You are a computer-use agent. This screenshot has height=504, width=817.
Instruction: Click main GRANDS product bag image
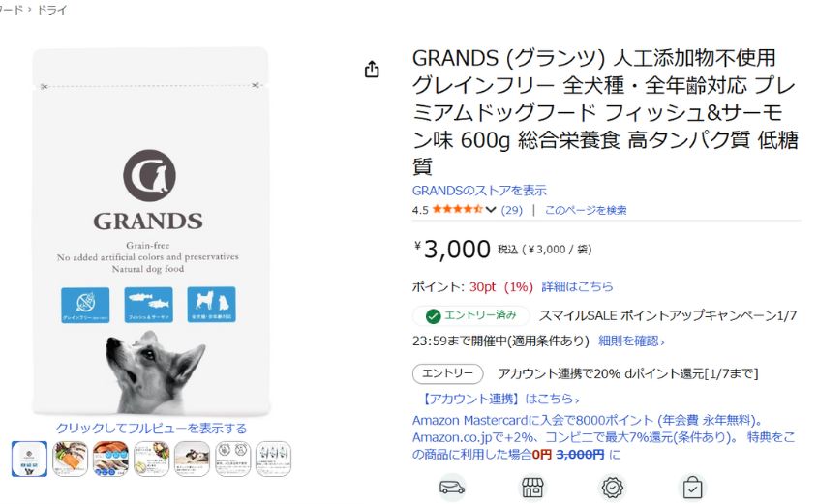[x=150, y=232]
